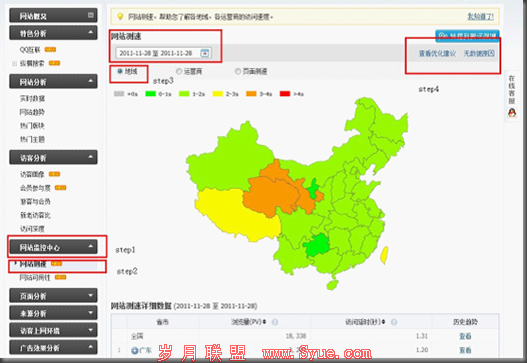The height and width of the screenshot is (363, 527).
Task: Click the yellow Taiwan island on map
Action: 384,255
